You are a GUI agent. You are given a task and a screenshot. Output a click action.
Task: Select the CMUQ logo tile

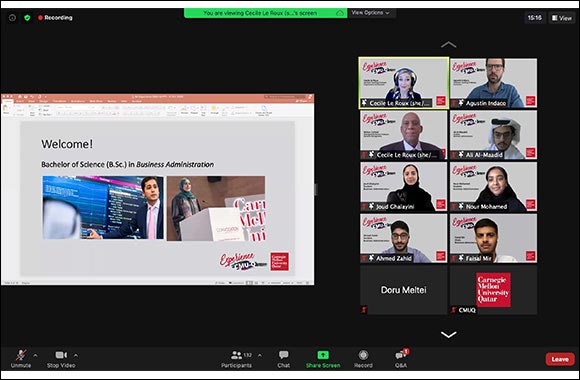[493, 290]
